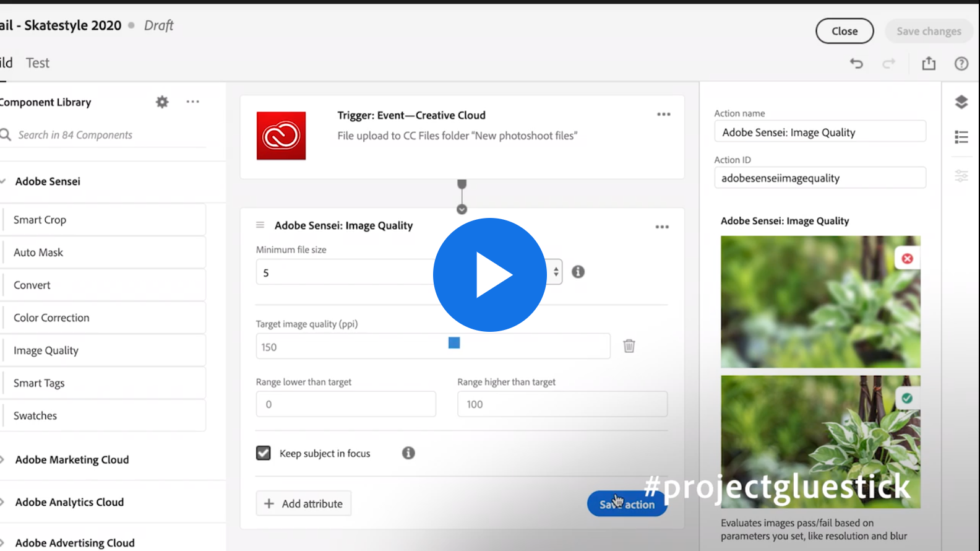Open Trigger card more options menu
This screenshot has width=980, height=551.
pos(664,115)
